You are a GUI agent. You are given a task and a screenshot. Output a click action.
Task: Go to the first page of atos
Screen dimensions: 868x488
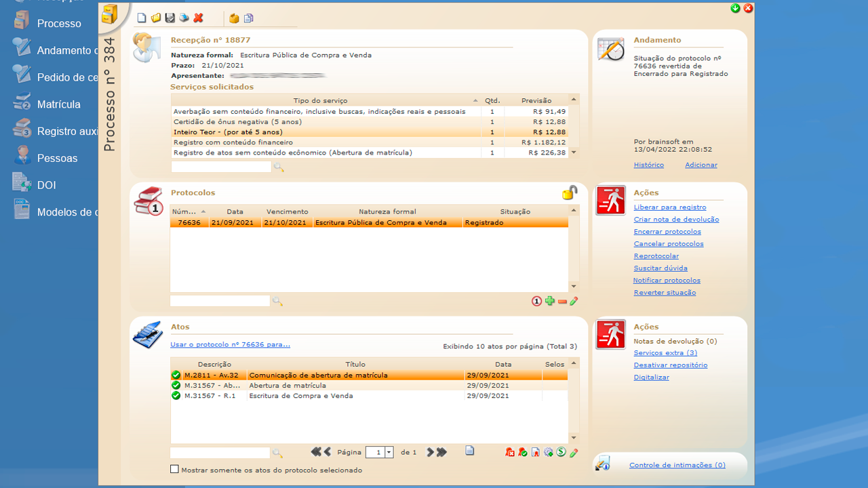(316, 452)
